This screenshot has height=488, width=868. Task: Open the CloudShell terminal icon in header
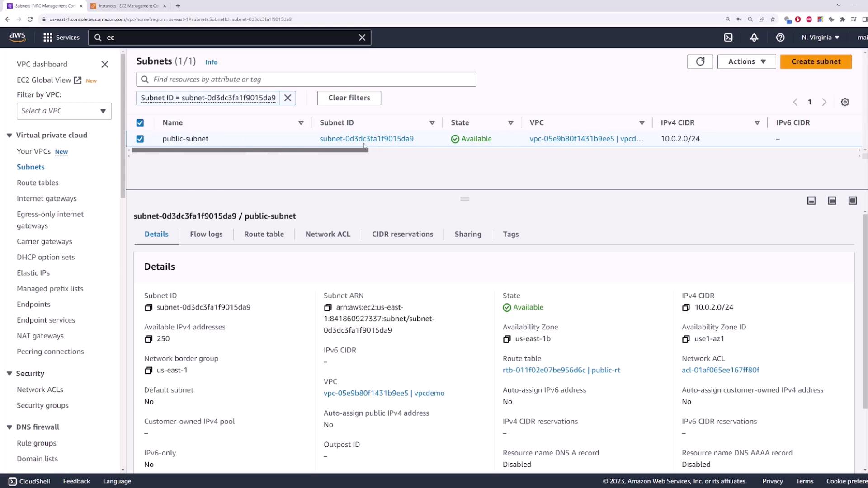pyautogui.click(x=728, y=38)
